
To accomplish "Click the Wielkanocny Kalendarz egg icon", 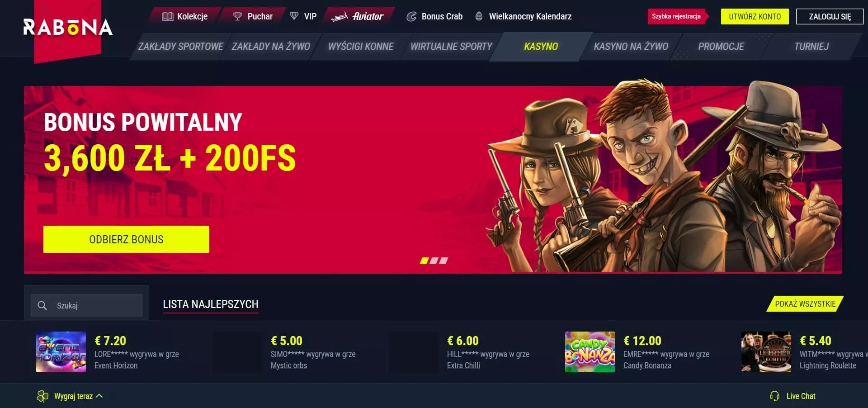I will tap(479, 16).
